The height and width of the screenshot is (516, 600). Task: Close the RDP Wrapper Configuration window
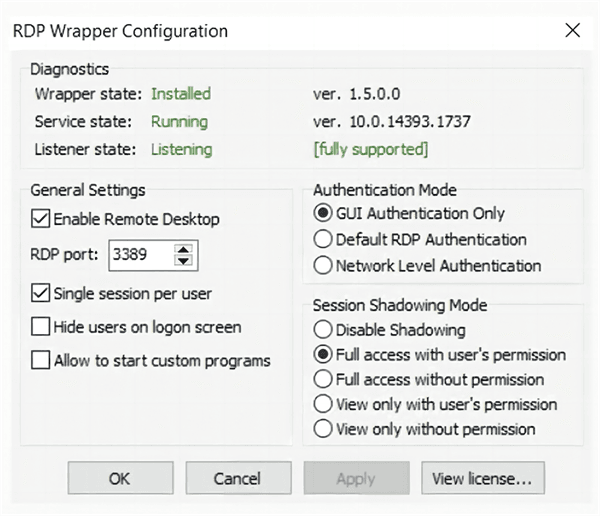tap(572, 30)
